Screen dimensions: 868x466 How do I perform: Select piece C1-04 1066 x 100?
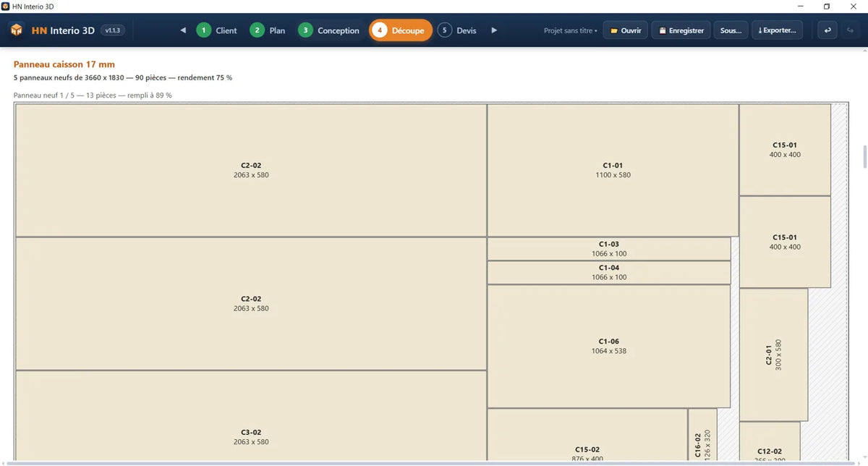(x=609, y=273)
